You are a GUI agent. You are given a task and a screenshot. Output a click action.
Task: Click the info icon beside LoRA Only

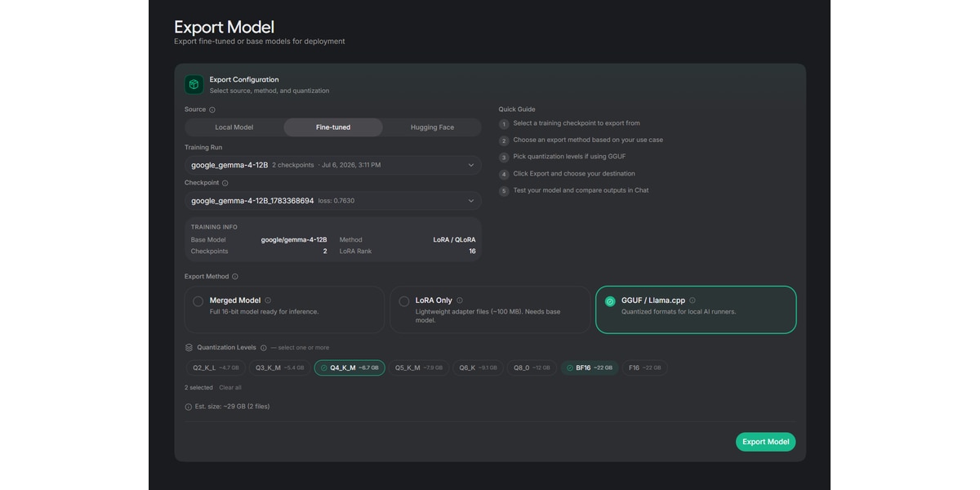460,301
